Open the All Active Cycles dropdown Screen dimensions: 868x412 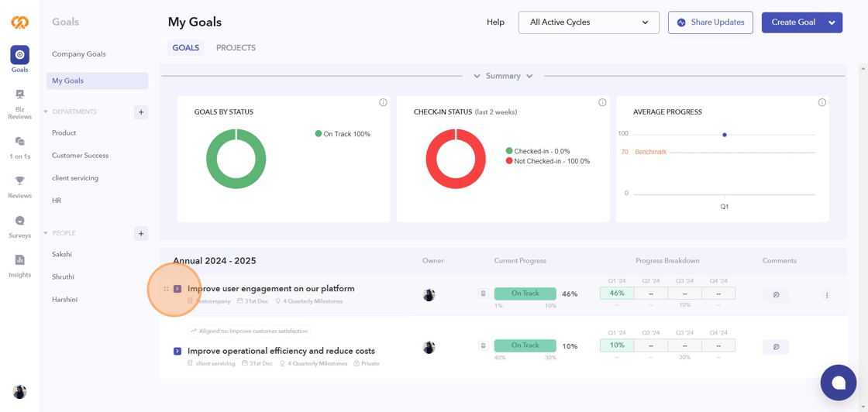[x=589, y=22]
